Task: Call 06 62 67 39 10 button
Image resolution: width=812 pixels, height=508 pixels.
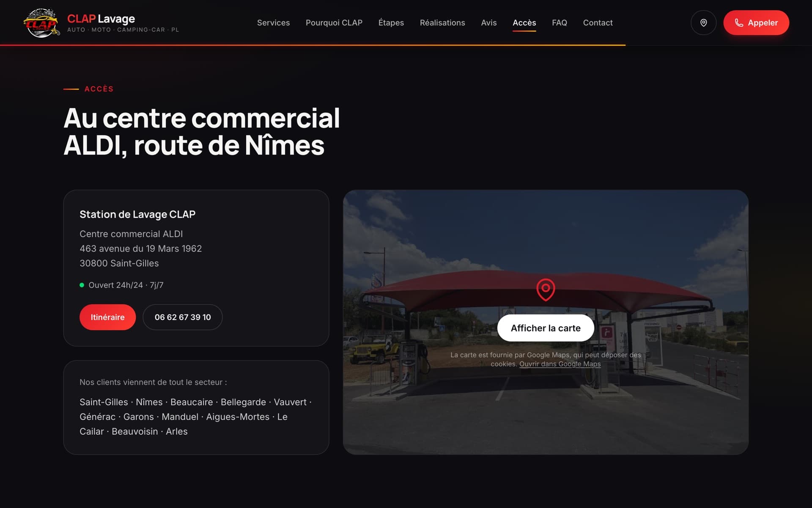Action: tap(183, 317)
